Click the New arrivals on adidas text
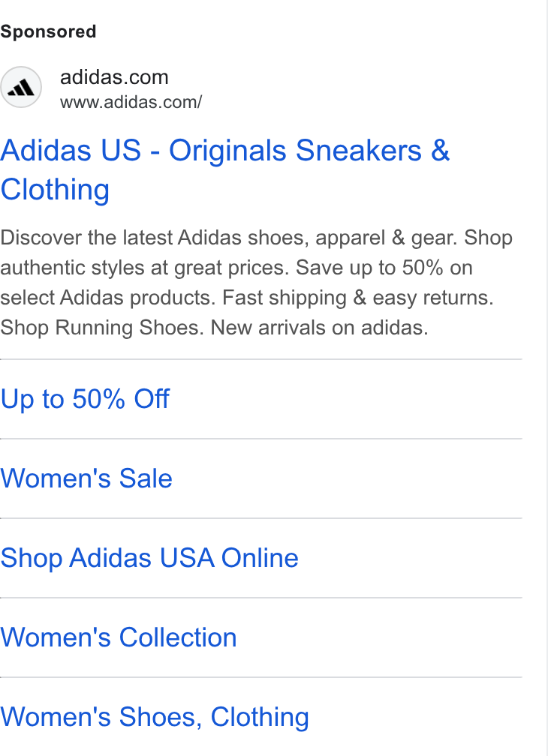548x756 pixels. tap(319, 327)
